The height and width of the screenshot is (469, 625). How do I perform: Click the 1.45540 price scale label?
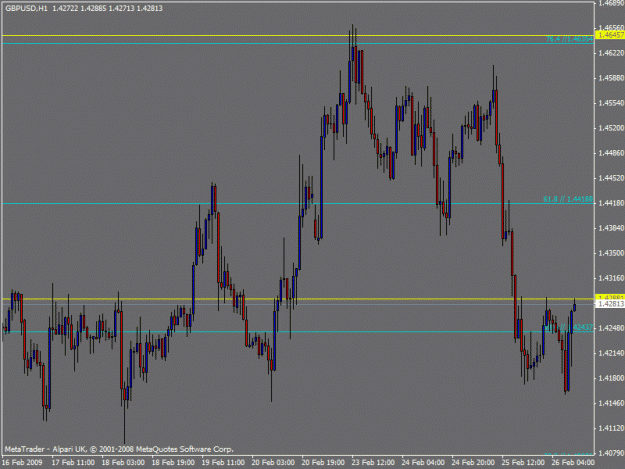611,103
